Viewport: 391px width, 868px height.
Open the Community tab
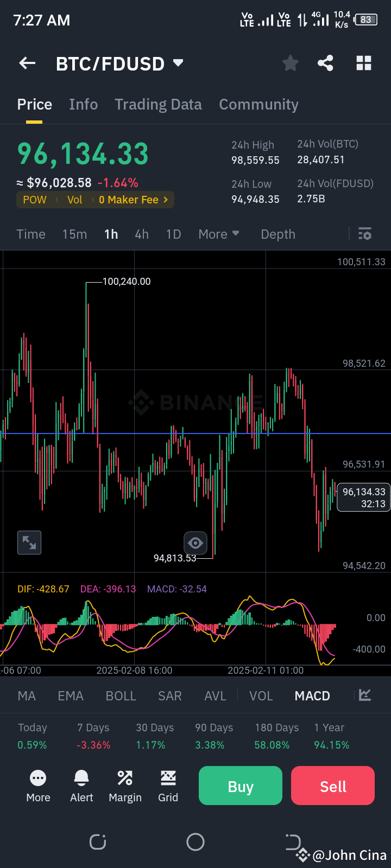[258, 104]
